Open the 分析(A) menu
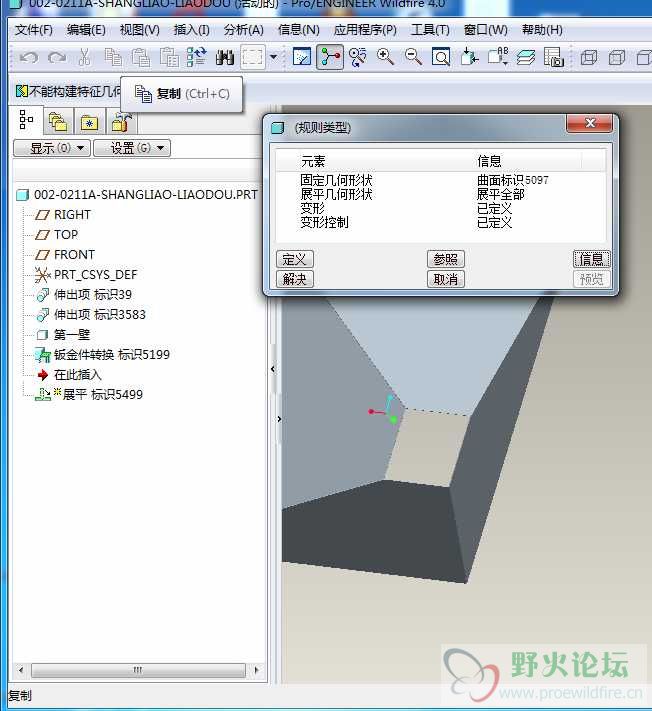652x711 pixels. 243,30
